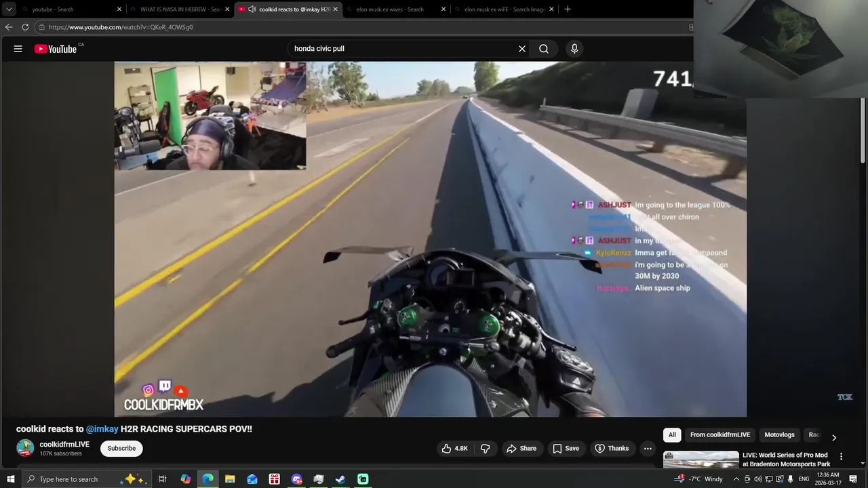This screenshot has width=868, height=488.
Task: Open the coolkidfrmLIVE channel name link
Action: tap(64, 445)
